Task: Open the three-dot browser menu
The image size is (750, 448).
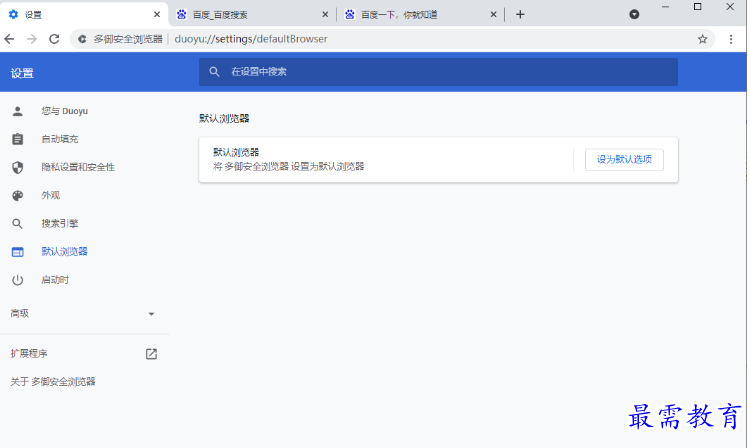Action: point(730,39)
